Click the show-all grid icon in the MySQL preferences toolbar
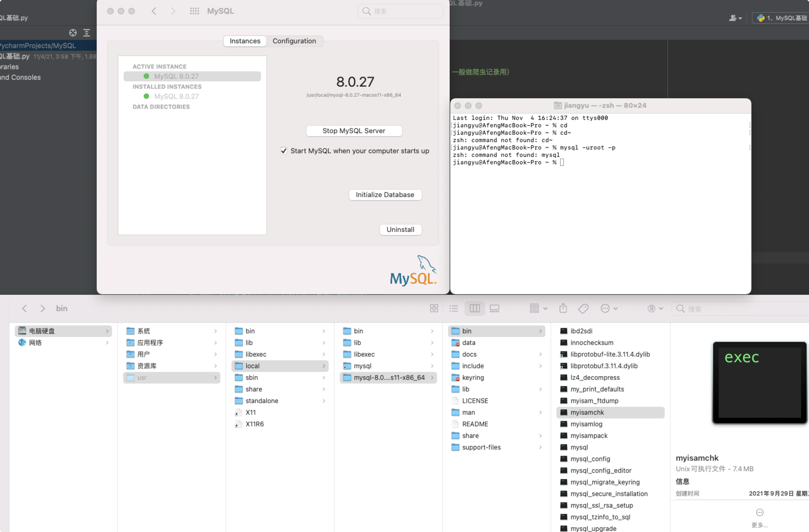Screen dimensions: 809x532 (194, 11)
